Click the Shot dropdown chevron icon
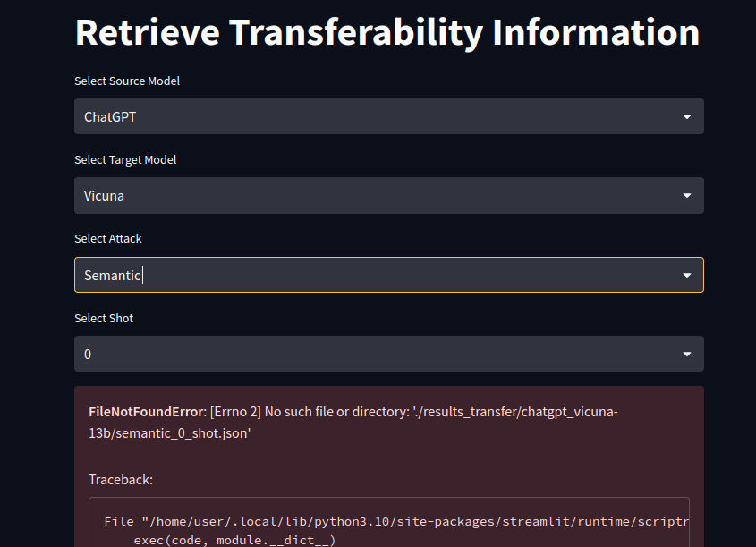This screenshot has height=547, width=756. coord(687,354)
